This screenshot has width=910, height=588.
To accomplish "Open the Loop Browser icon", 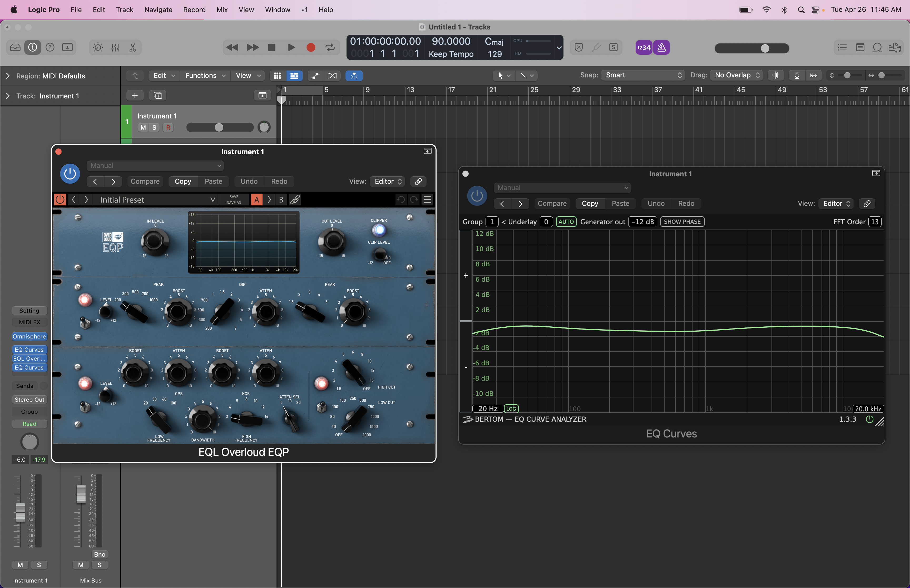I will pos(877,47).
